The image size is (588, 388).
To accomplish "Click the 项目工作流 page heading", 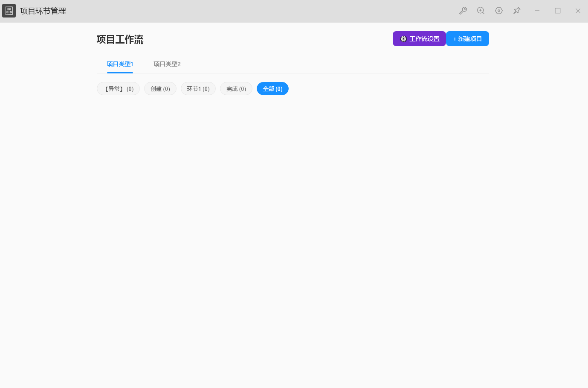I will pyautogui.click(x=120, y=40).
